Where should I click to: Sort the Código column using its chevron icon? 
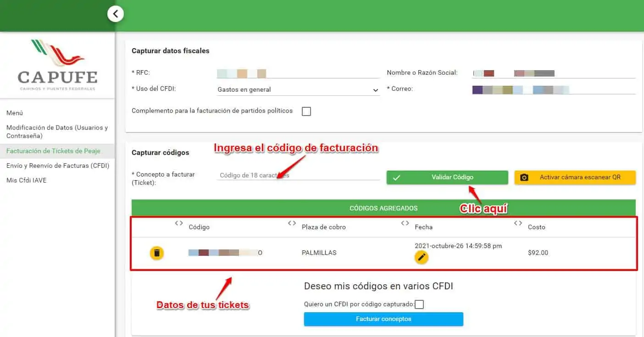[x=178, y=223]
